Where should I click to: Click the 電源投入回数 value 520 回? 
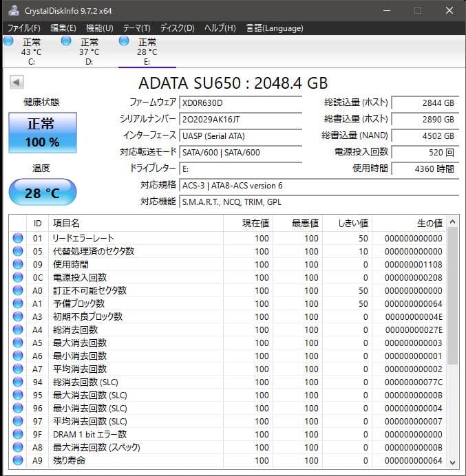[x=425, y=152]
